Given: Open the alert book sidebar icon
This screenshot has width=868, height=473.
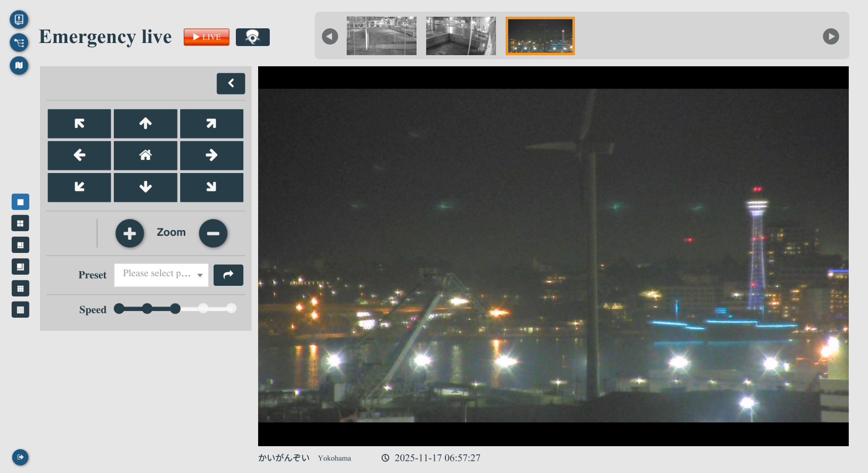Looking at the screenshot, I should click(x=19, y=19).
